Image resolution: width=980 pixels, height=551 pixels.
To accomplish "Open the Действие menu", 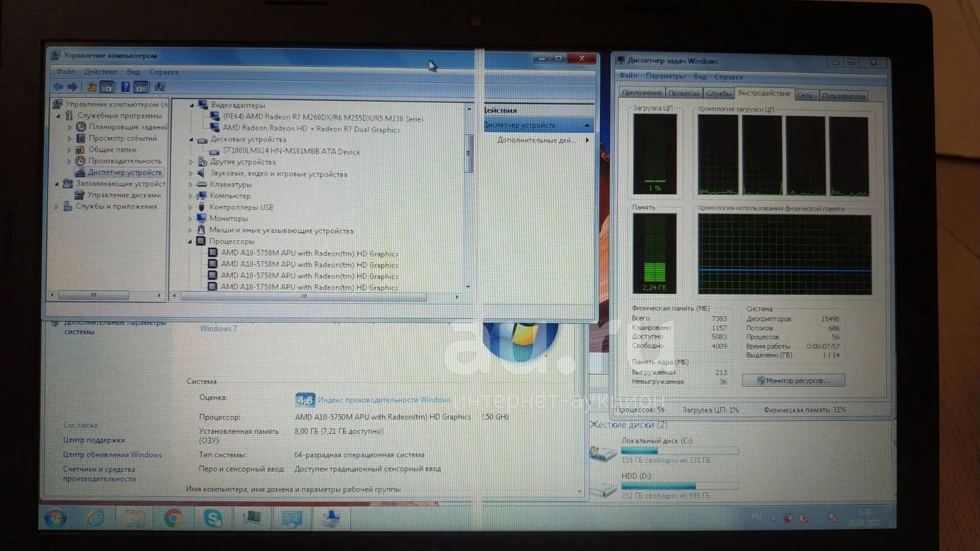I will coord(100,72).
